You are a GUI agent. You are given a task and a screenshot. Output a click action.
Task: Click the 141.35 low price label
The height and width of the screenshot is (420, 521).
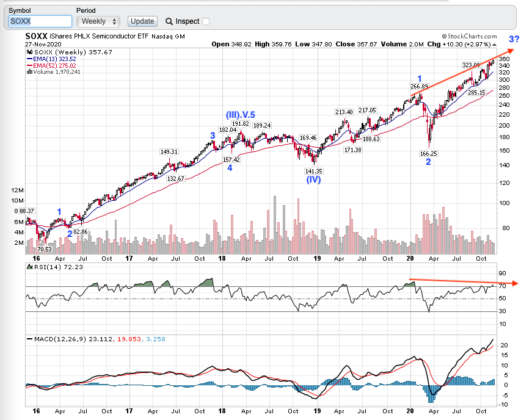315,171
